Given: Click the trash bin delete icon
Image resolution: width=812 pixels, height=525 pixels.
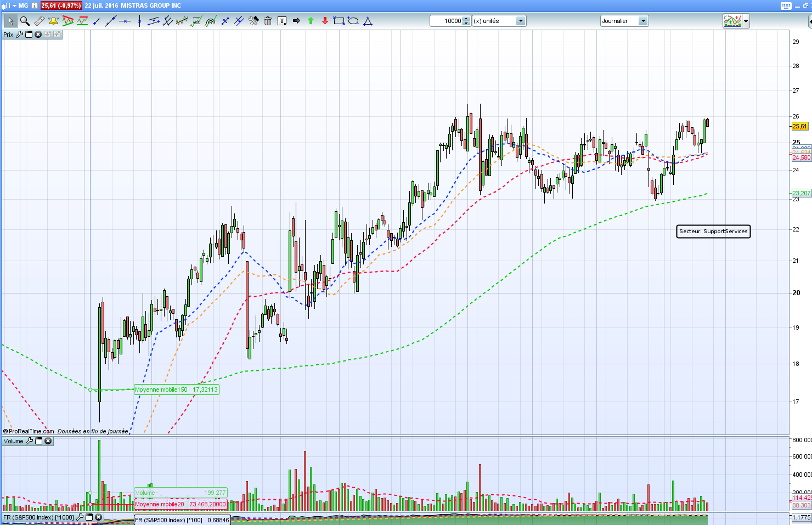Looking at the screenshot, I should click(x=268, y=21).
